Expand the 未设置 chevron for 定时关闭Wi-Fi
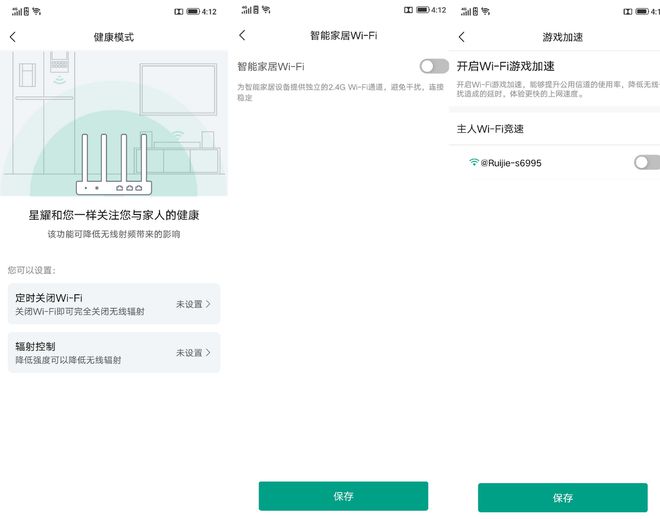This screenshot has width=660, height=519. tap(208, 304)
